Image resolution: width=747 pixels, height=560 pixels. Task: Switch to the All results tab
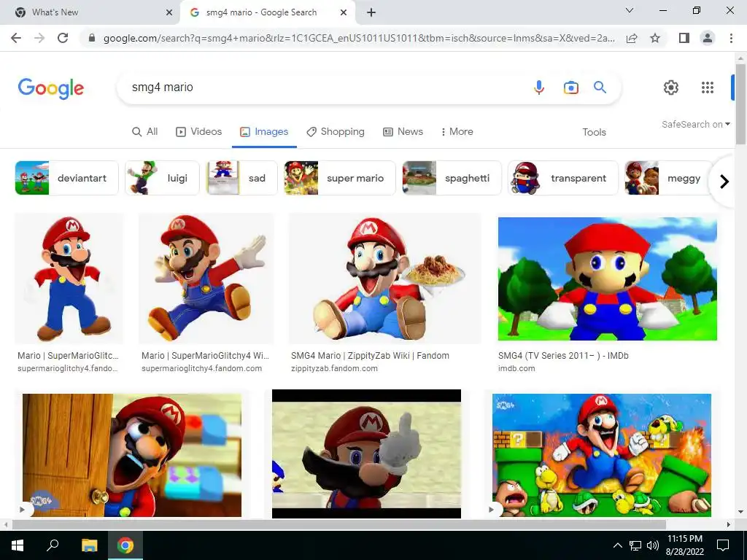[x=145, y=131]
